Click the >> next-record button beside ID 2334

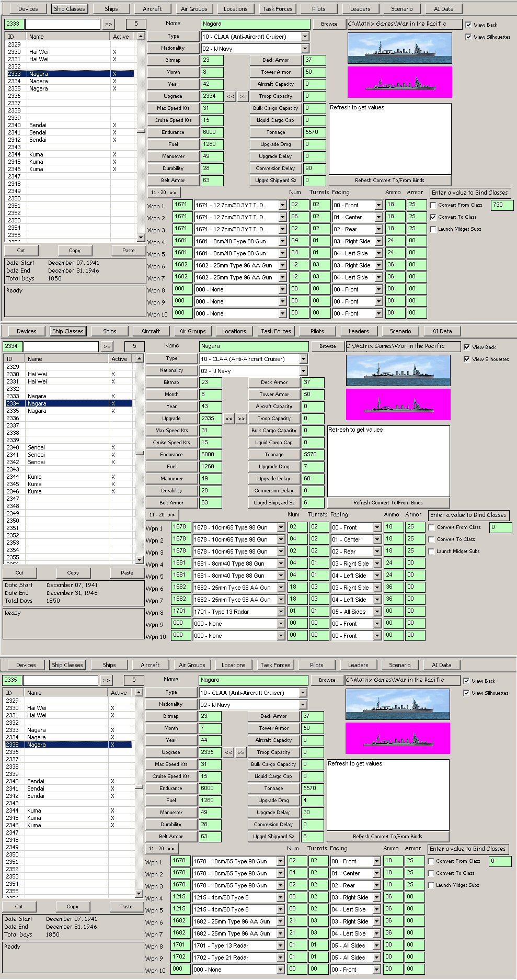(107, 346)
